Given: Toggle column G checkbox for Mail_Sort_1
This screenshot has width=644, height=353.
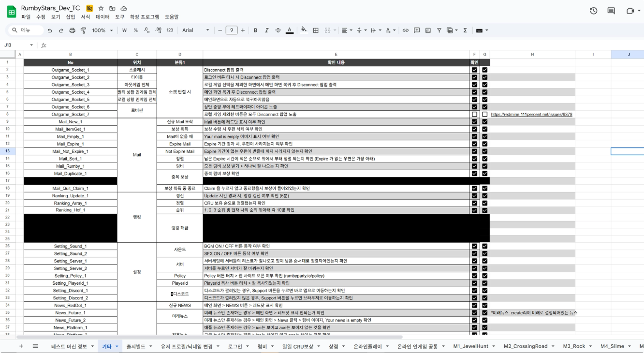Looking at the screenshot, I should click(x=484, y=159).
